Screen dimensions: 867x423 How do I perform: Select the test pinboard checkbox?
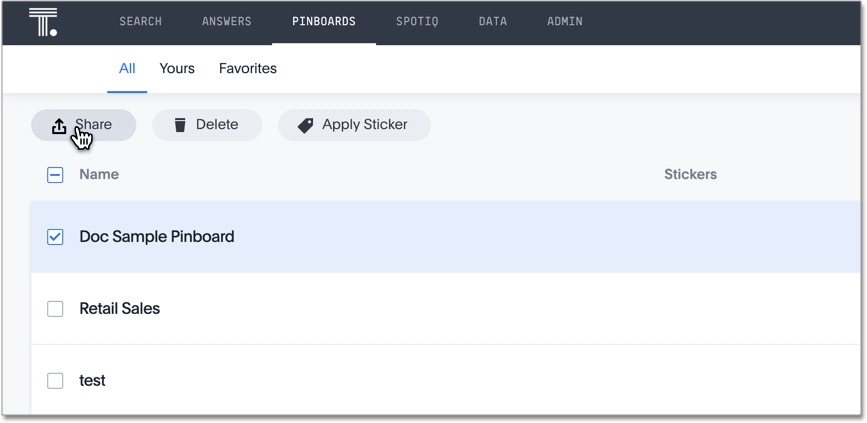pos(55,381)
